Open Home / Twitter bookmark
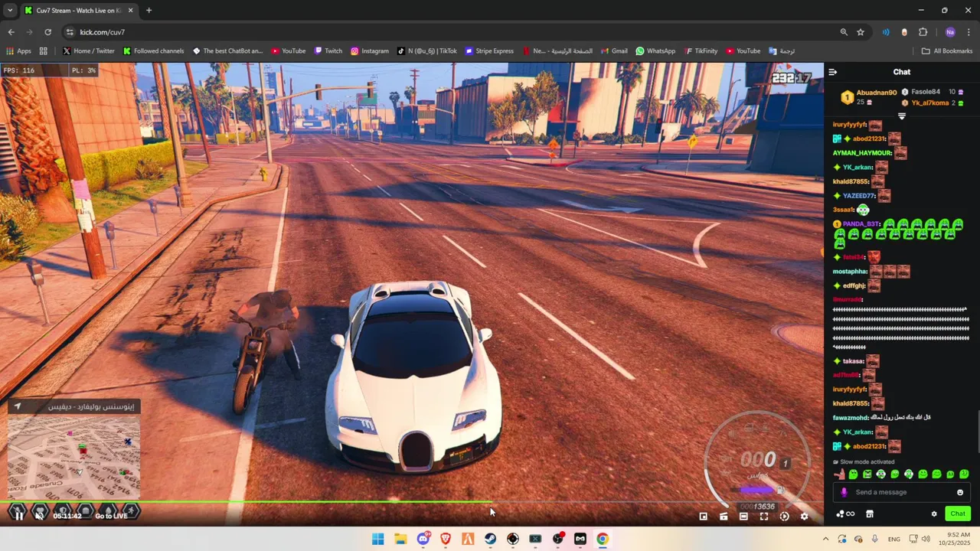Viewport: 980px width, 551px height. (x=88, y=51)
